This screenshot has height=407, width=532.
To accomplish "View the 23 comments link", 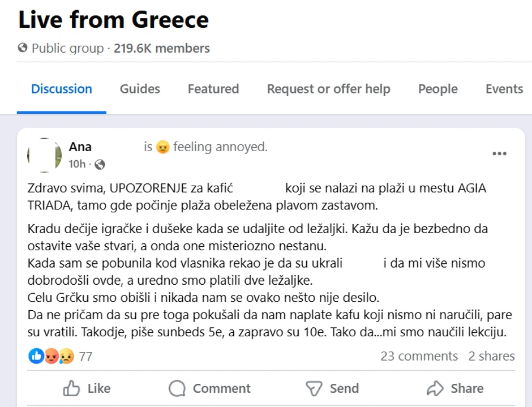I will (419, 356).
